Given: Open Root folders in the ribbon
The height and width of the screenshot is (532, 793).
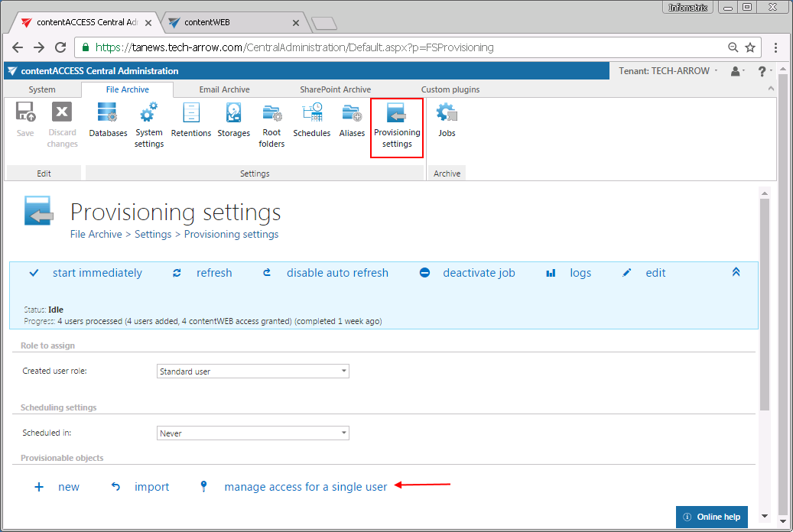Looking at the screenshot, I should 271,126.
